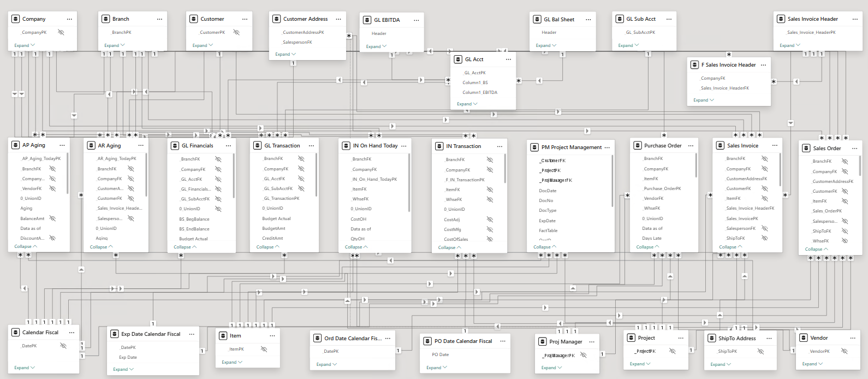Image resolution: width=868 pixels, height=379 pixels.
Task: Click the PM Project Management table icon
Action: coord(534,147)
